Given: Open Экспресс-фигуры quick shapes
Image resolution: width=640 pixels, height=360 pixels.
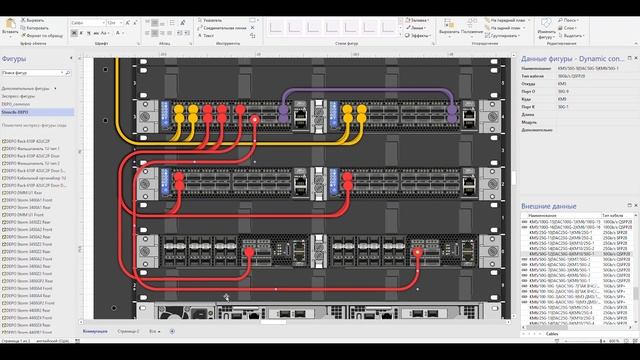Looking at the screenshot, I should [18, 96].
